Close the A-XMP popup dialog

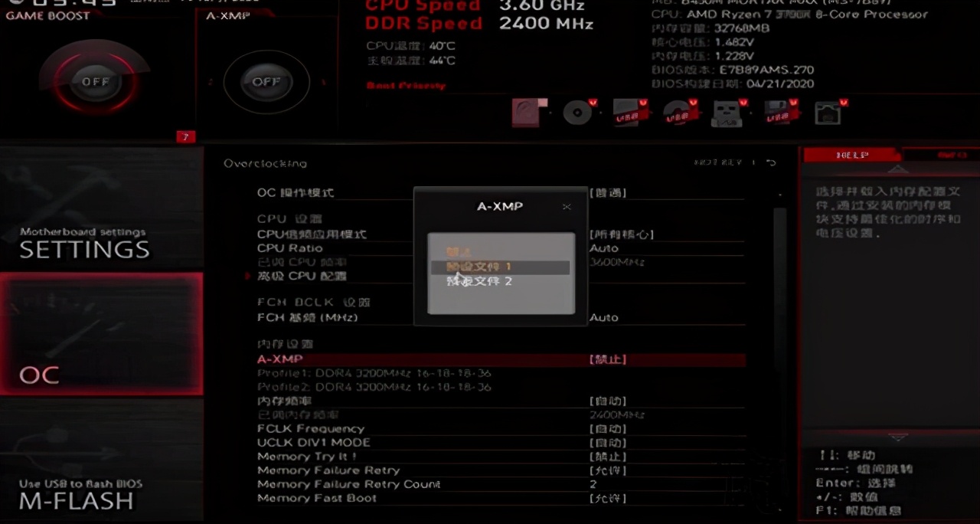567,207
